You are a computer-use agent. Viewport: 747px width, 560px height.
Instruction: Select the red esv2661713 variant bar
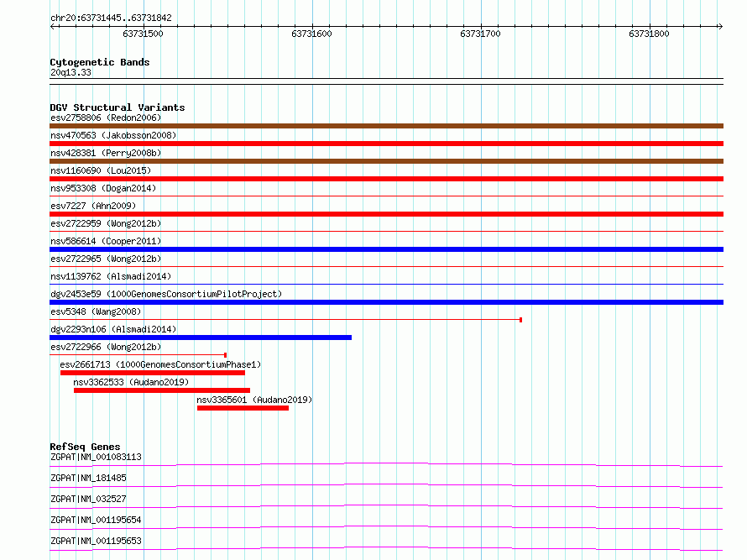click(153, 373)
